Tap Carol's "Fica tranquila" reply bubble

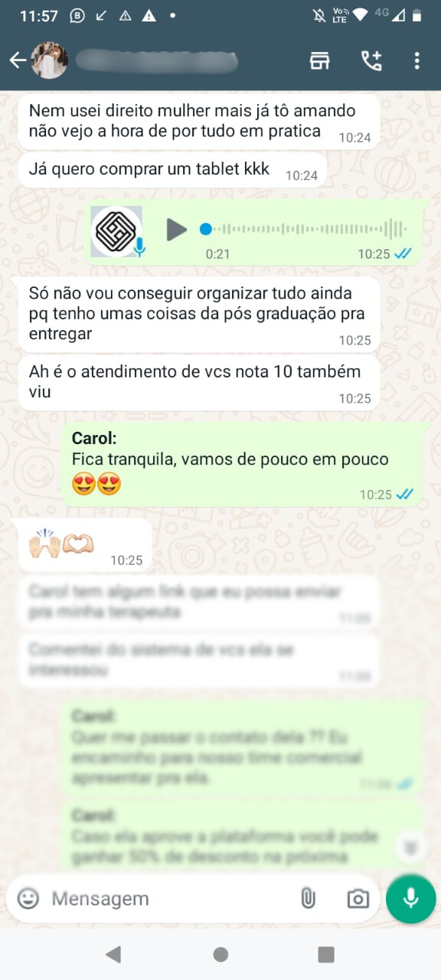tap(242, 465)
